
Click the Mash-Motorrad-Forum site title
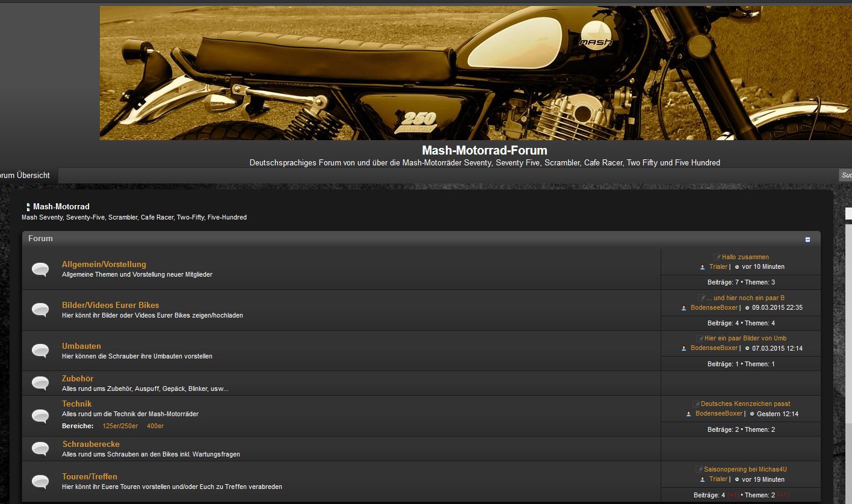484,150
